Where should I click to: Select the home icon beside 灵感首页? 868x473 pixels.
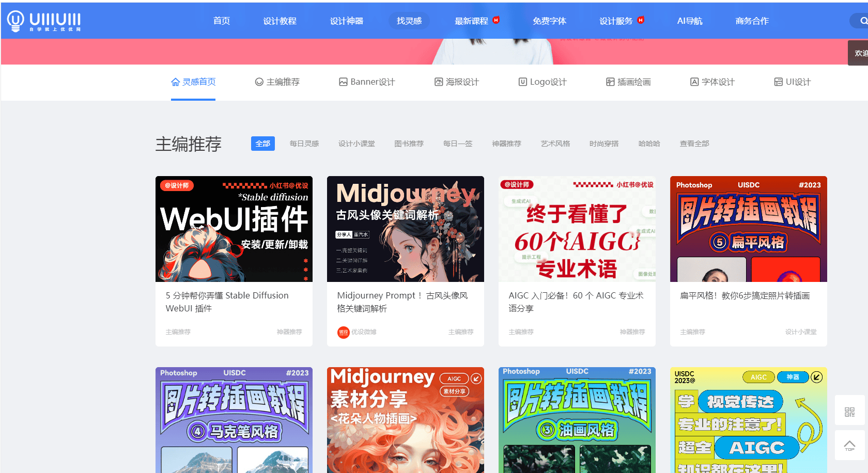(x=175, y=82)
